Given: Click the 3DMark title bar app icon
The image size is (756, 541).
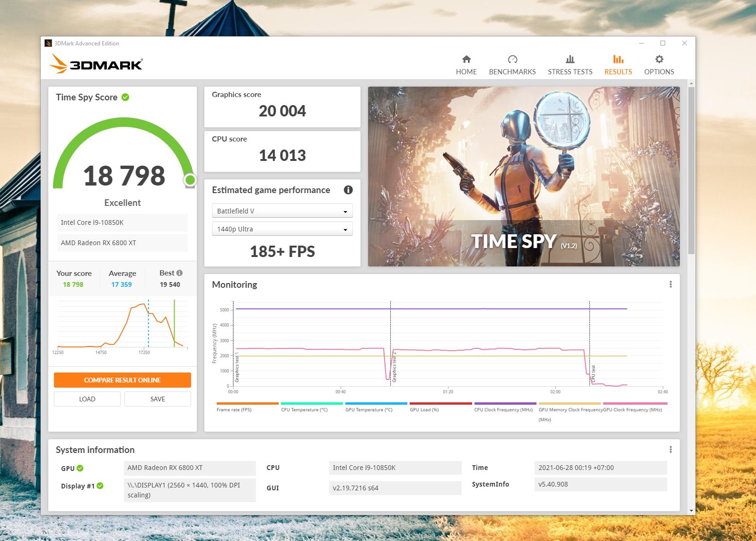Looking at the screenshot, I should 48,43.
